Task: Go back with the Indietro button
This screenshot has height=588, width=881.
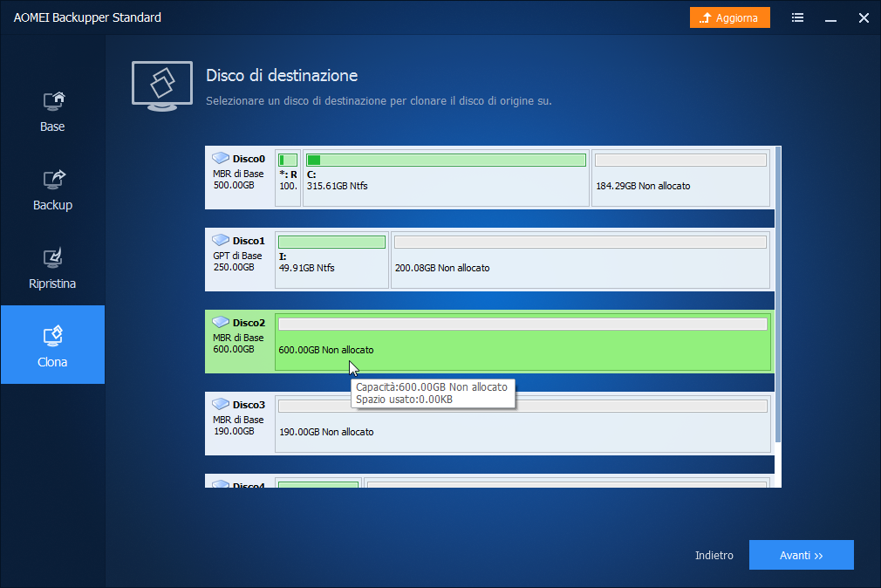Action: [714, 556]
